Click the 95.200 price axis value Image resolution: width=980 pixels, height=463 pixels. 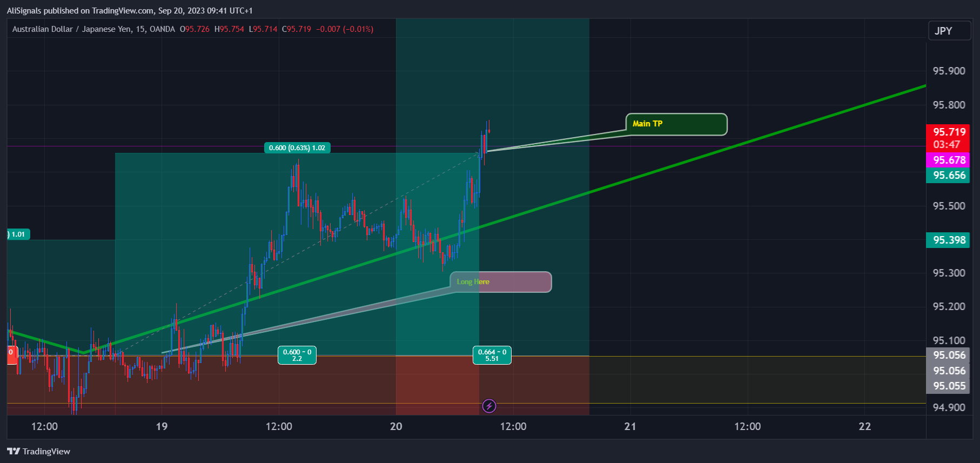coord(949,306)
